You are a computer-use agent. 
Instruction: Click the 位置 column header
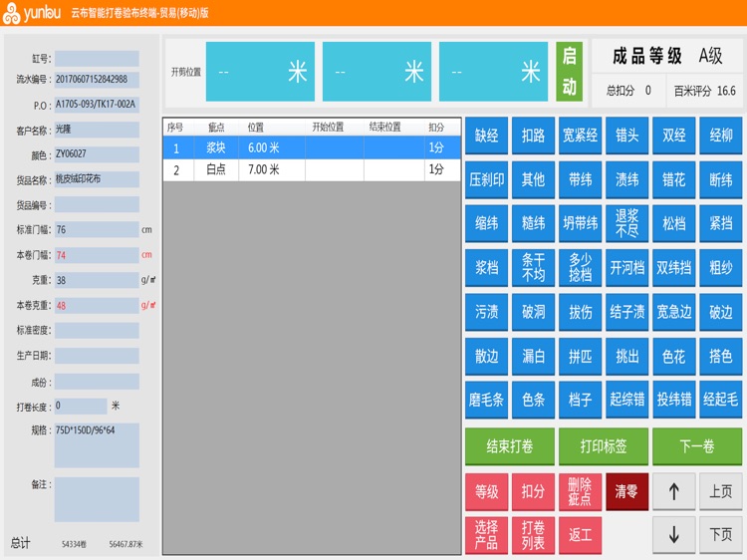coord(256,128)
